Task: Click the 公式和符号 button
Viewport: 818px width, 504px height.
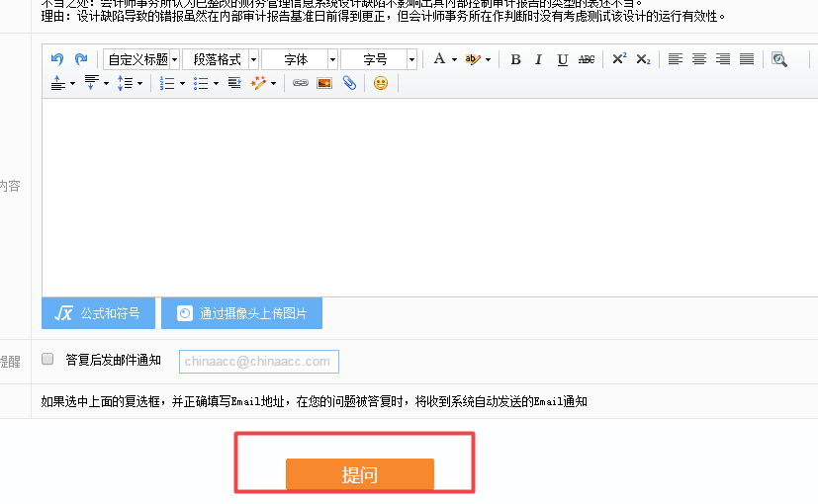Action: coord(98,313)
